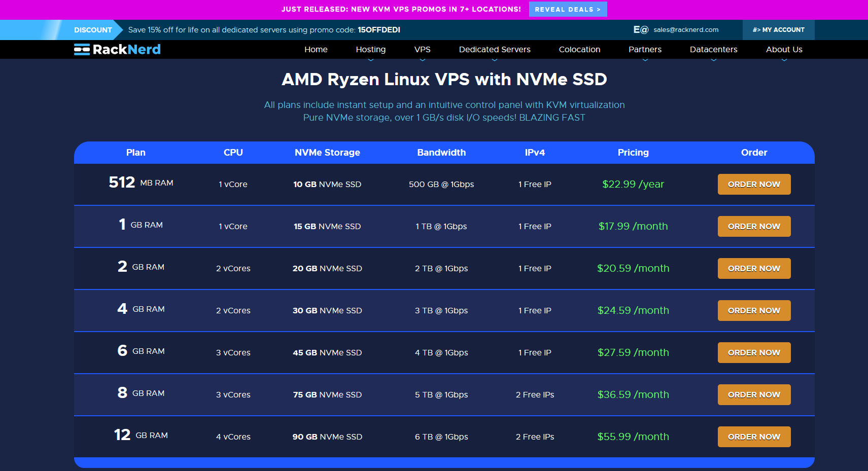Go to the Colocation page
The width and height of the screenshot is (868, 471).
(580, 49)
